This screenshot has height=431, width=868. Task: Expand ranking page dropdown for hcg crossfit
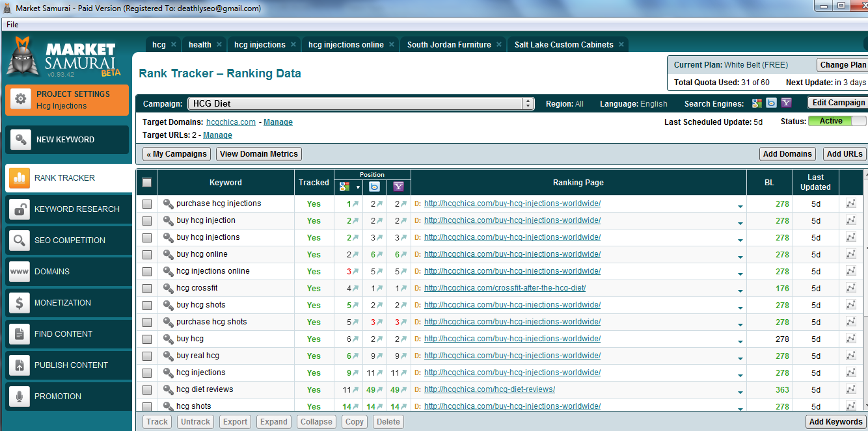click(740, 291)
